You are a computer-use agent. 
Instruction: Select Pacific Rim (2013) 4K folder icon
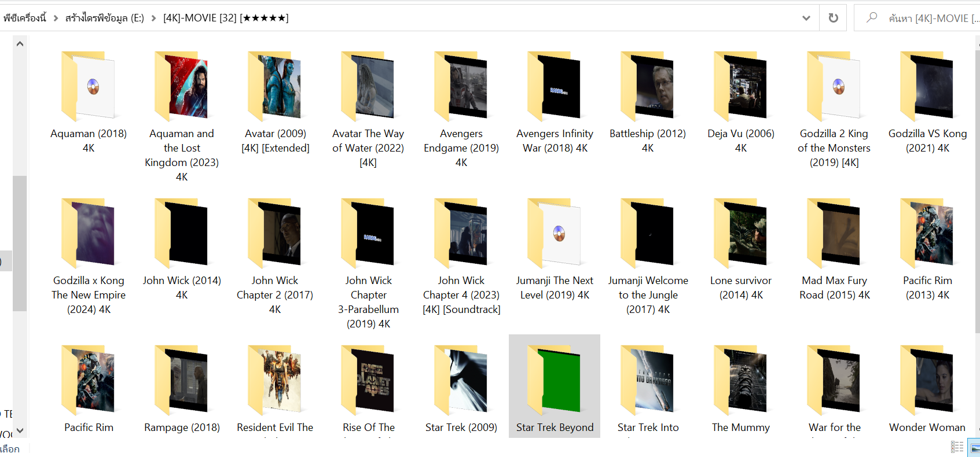click(x=927, y=233)
